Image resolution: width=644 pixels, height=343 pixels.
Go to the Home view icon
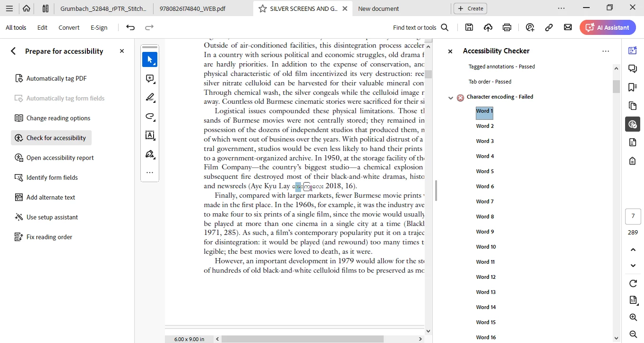click(x=26, y=8)
